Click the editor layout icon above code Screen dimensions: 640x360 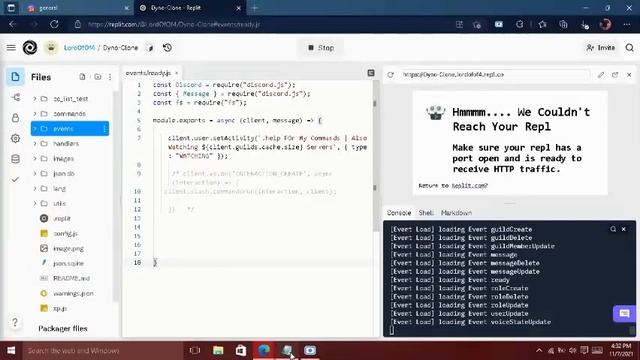point(371,73)
